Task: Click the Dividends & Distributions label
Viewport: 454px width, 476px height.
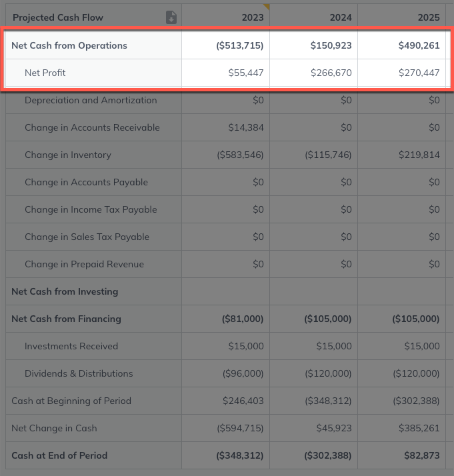Action: (79, 373)
